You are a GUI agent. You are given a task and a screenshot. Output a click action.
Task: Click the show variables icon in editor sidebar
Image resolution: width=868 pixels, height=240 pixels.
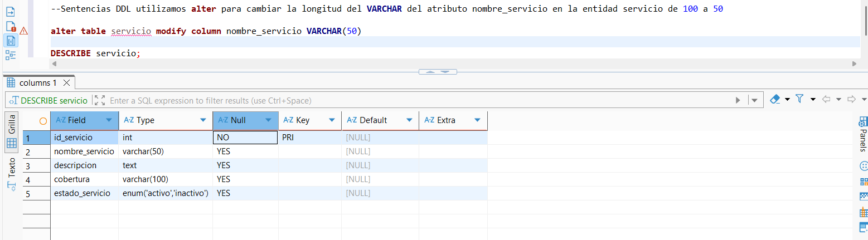[11, 41]
